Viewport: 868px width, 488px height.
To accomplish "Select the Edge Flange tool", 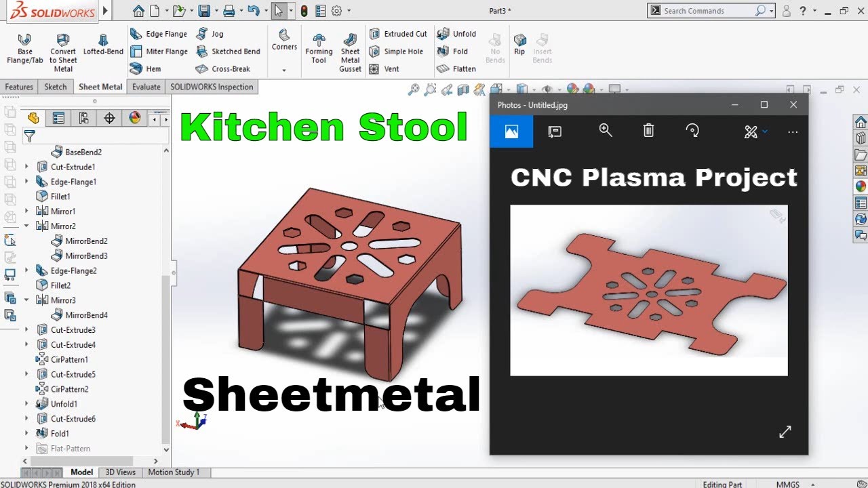I will (x=159, y=34).
